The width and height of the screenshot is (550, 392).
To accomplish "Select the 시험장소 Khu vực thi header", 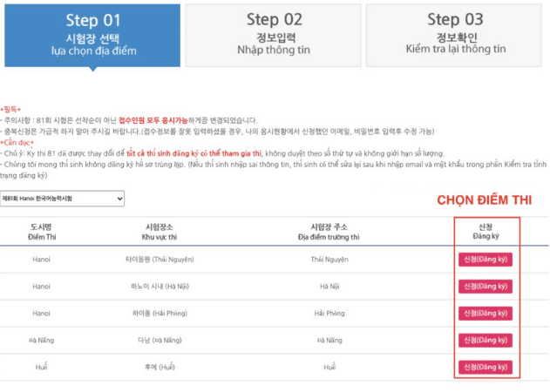I will 159,231.
